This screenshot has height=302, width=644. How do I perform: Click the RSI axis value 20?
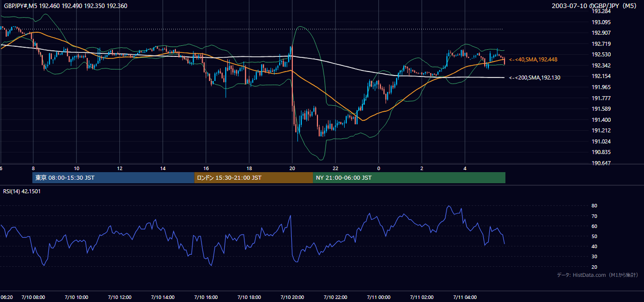(x=594, y=267)
